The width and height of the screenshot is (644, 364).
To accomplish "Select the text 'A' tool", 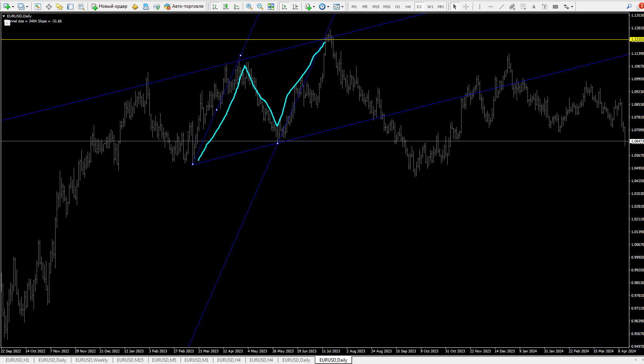I will [x=534, y=7].
